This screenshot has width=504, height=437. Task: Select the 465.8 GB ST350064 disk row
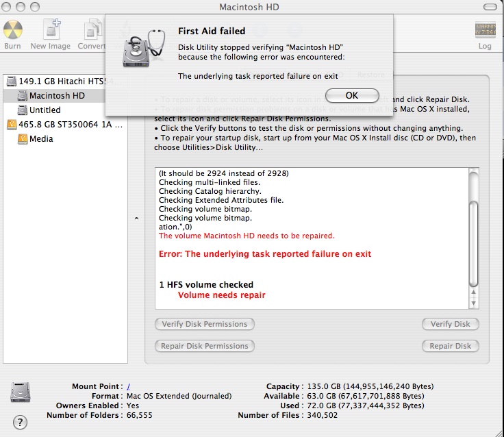65,125
